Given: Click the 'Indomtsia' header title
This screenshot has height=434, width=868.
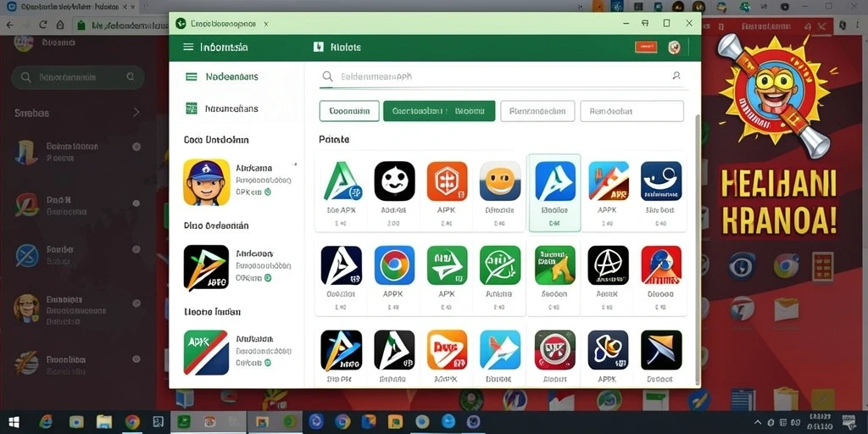Looking at the screenshot, I should pos(224,47).
